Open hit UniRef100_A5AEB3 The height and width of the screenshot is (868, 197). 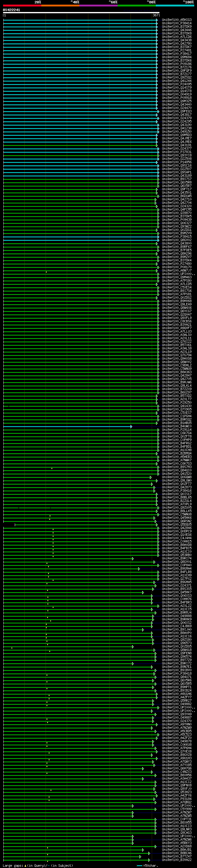[177, 457]
